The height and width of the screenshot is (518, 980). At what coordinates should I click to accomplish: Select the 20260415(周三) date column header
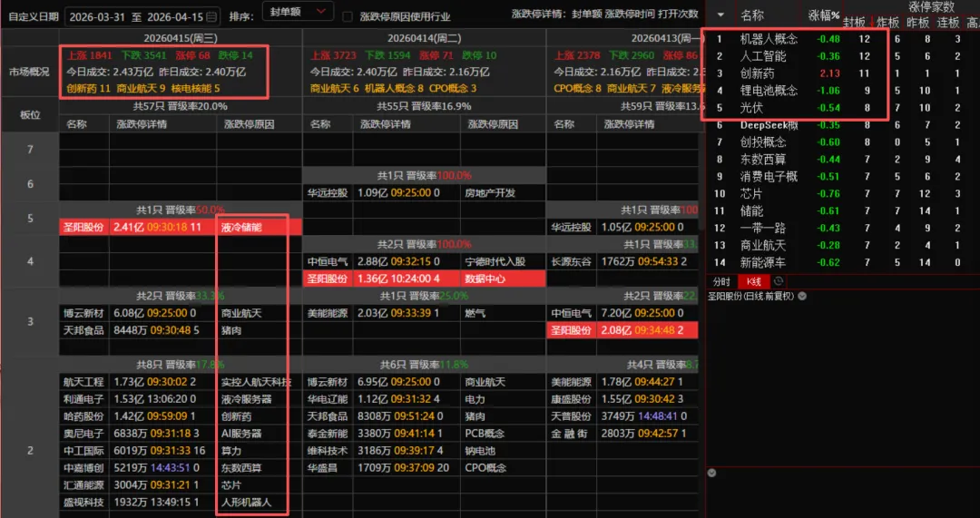point(181,38)
